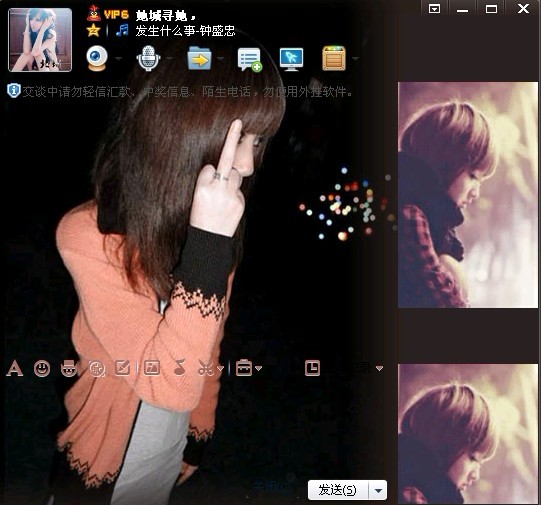Create a discussion group via the chat-plus icon
The width and height of the screenshot is (541, 505).
point(250,60)
